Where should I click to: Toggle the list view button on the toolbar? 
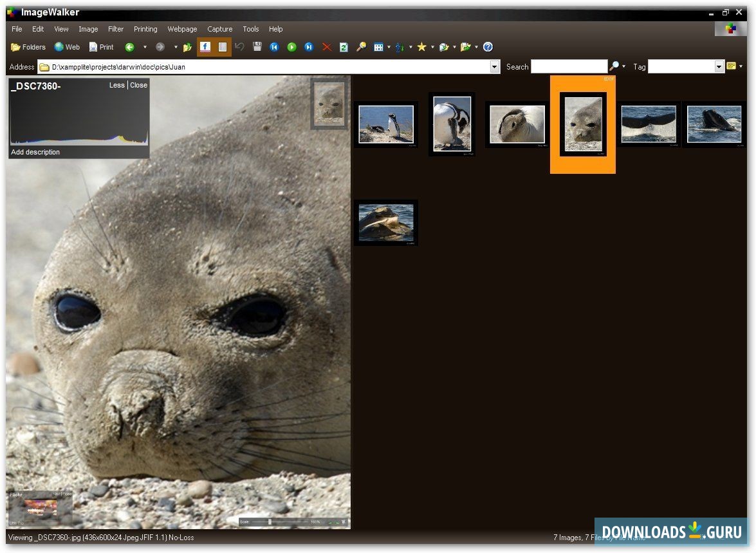click(x=223, y=47)
